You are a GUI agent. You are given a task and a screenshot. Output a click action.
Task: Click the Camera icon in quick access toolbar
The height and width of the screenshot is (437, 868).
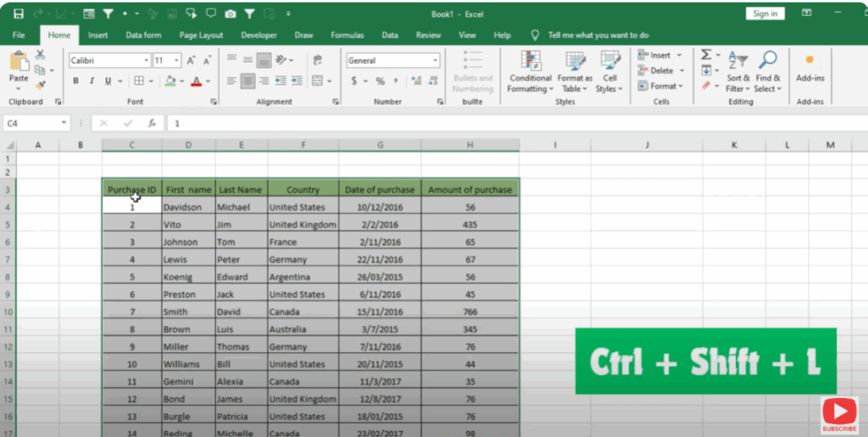[x=231, y=14]
